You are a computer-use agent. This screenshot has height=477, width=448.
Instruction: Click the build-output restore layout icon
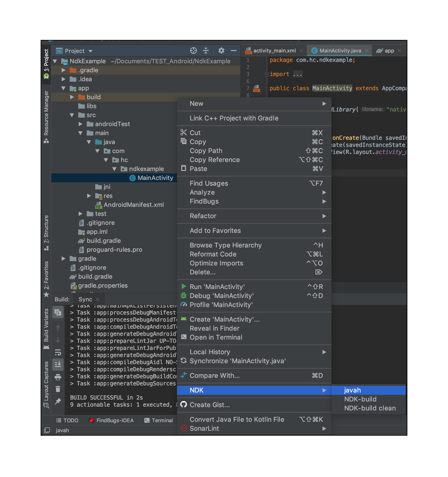point(58,312)
